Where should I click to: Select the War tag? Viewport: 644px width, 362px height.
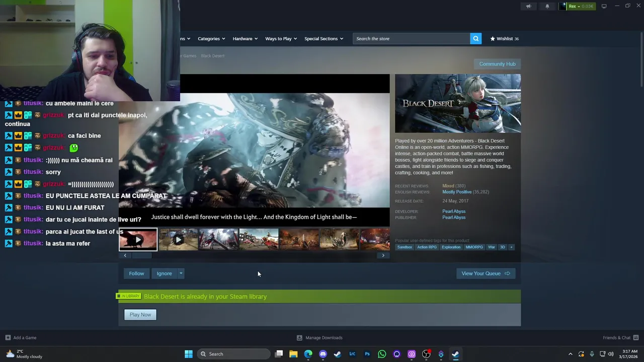492,247
